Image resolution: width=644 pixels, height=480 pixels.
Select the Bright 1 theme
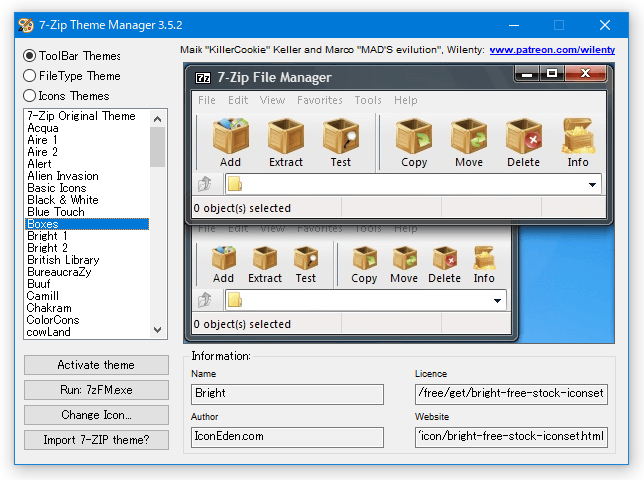pyautogui.click(x=87, y=236)
